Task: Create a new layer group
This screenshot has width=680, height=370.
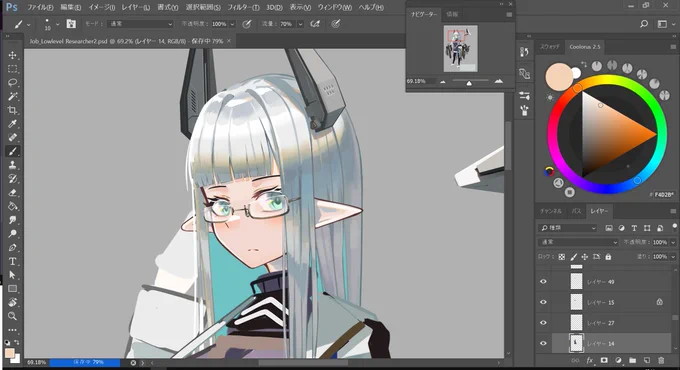Action: point(632,360)
